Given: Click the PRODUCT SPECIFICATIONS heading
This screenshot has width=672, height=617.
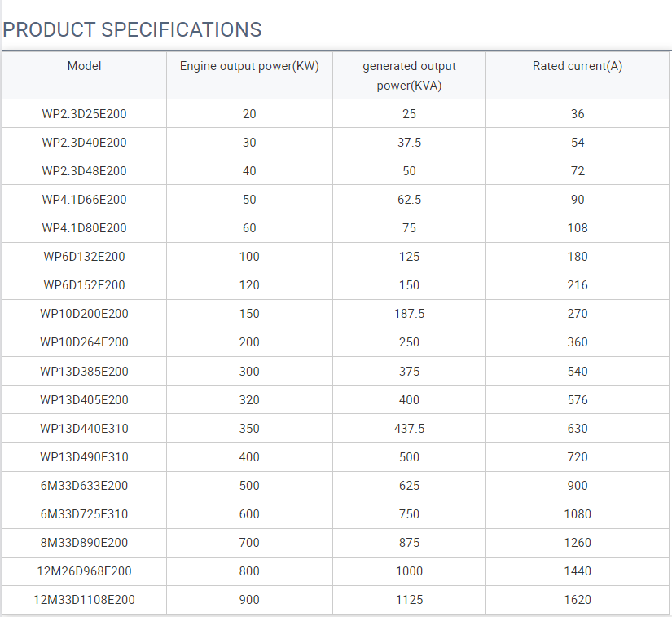Looking at the screenshot, I should 133,30.
